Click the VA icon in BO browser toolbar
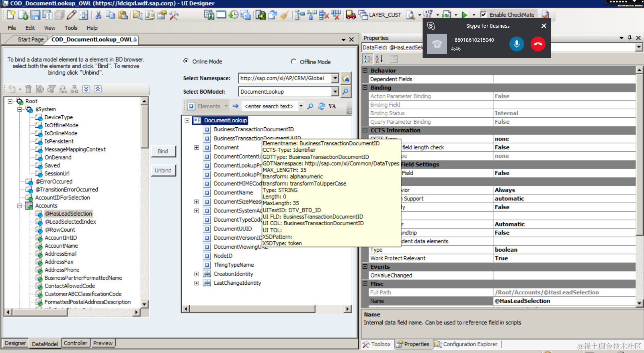This screenshot has width=644, height=353. (x=332, y=106)
